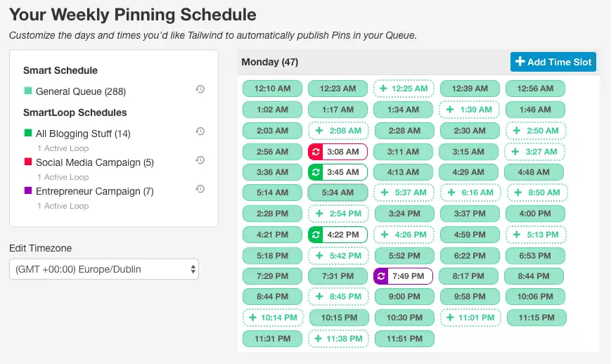Add the suggested 5:13 PM time slot
611x364 pixels.
point(536,235)
